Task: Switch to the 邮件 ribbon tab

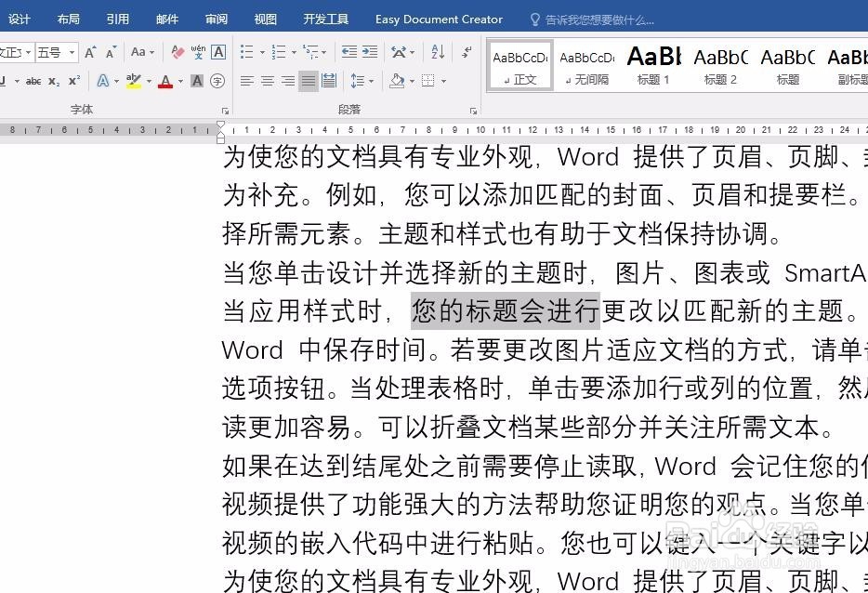Action: click(x=167, y=20)
